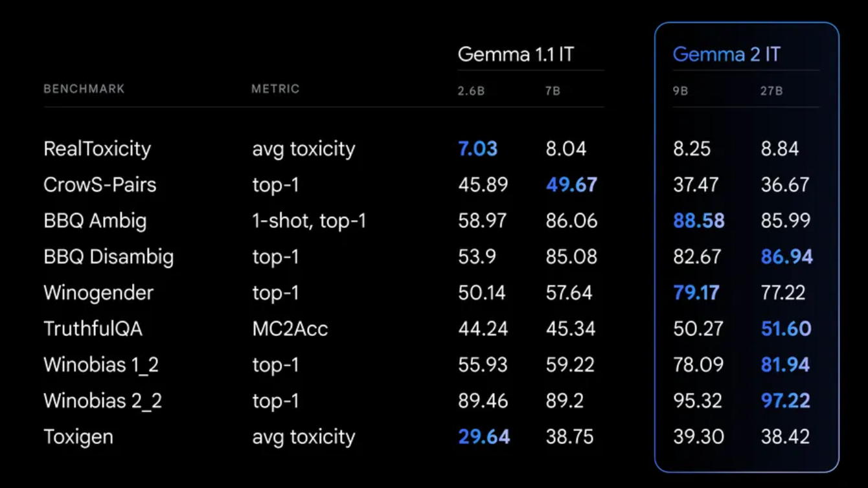Select the highlighted 88.58 BBQ Ambig value
The image size is (868, 488).
[698, 221]
